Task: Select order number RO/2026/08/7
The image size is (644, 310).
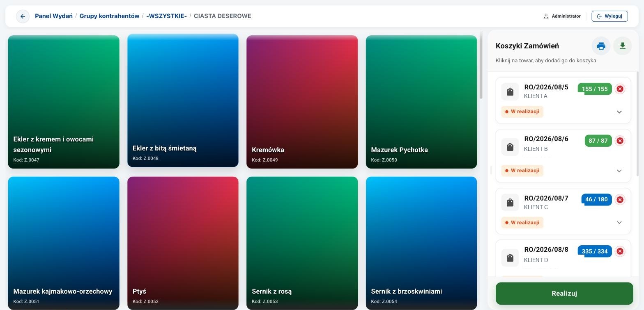Action: pyautogui.click(x=546, y=198)
